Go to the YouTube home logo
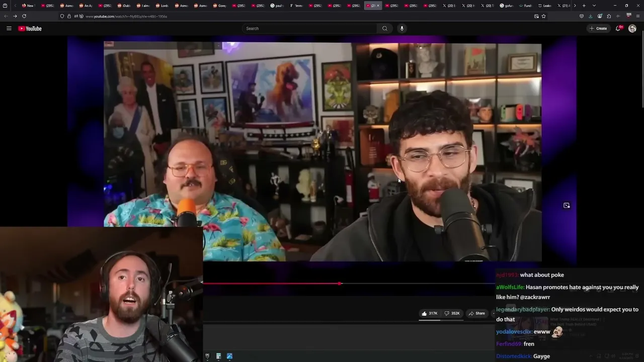This screenshot has height=362, width=644. click(30, 29)
